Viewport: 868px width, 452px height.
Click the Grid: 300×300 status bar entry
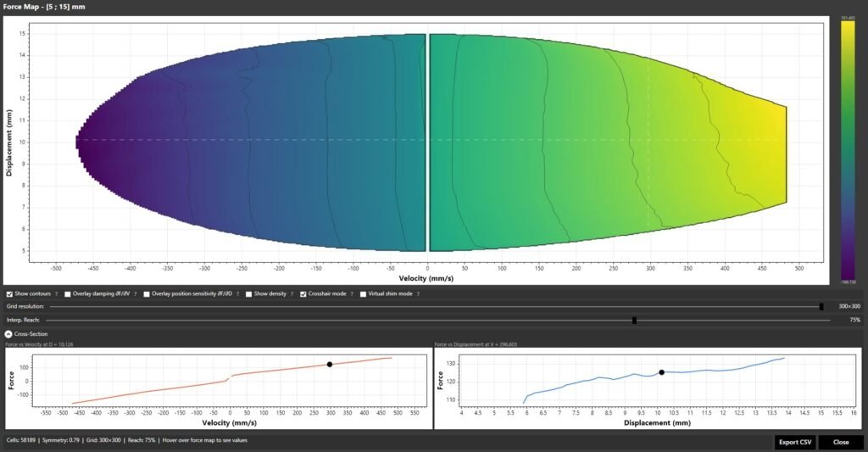pos(103,440)
